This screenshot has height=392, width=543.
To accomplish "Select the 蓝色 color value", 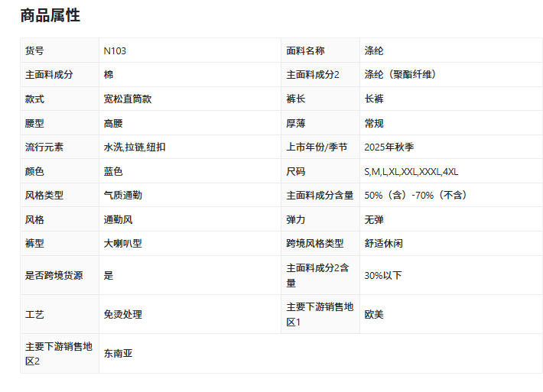I will click(x=113, y=172).
